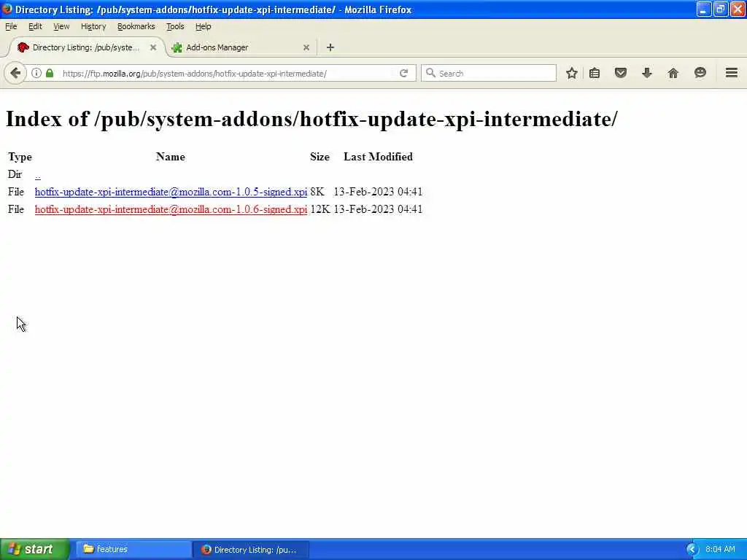Bookmark this page with the star
The height and width of the screenshot is (560, 747).
[572, 73]
